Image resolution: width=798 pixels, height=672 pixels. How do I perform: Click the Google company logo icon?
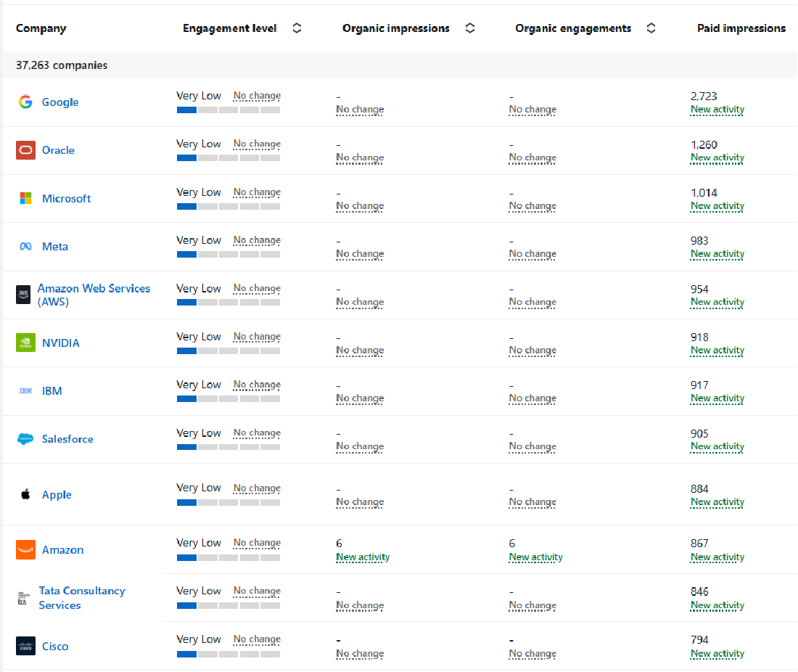click(25, 102)
